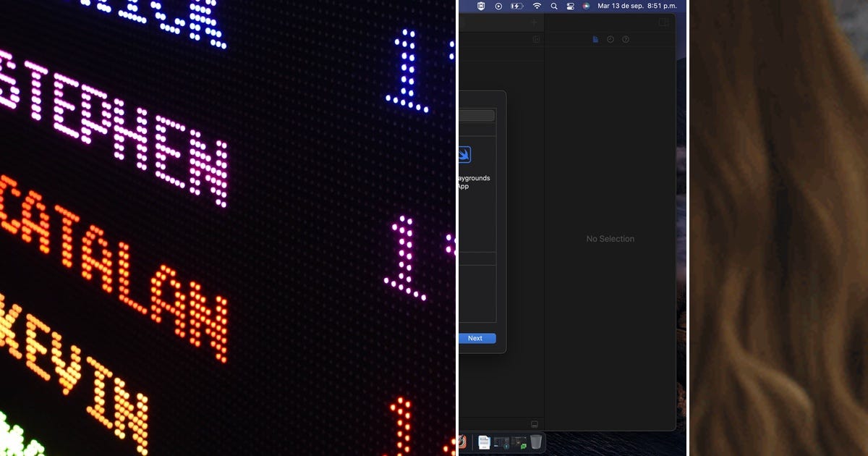Image resolution: width=868 pixels, height=456 pixels.
Task: Activate Siri from the menu bar
Action: [x=586, y=6]
